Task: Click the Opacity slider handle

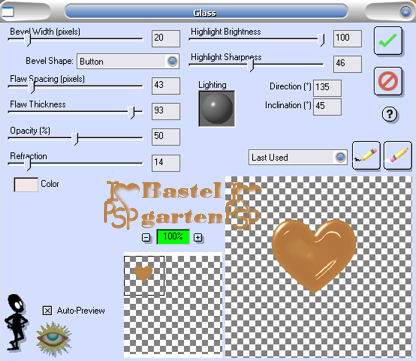Action: pyautogui.click(x=76, y=138)
